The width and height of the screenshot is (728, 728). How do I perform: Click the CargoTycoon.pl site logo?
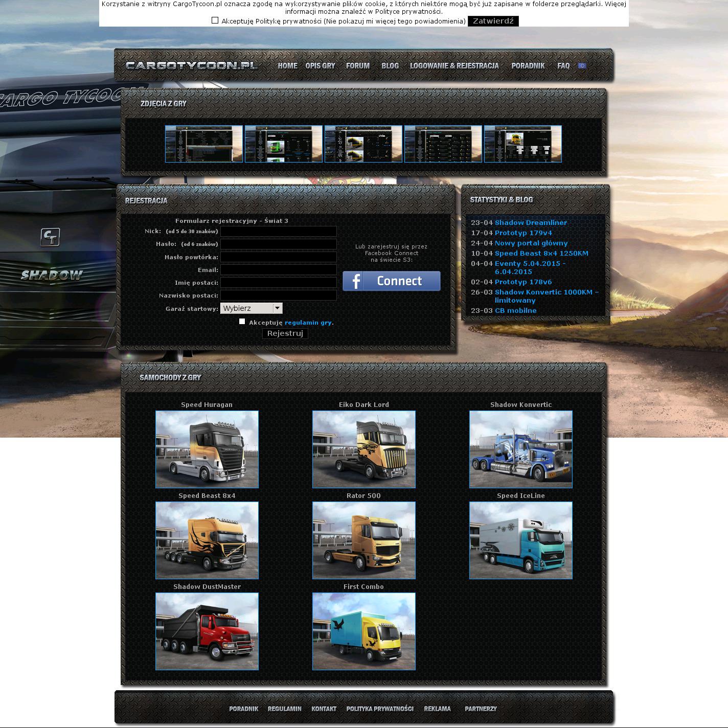pyautogui.click(x=191, y=65)
